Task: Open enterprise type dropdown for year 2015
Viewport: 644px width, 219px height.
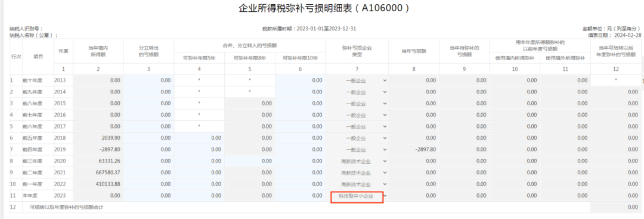Action: coord(357,104)
